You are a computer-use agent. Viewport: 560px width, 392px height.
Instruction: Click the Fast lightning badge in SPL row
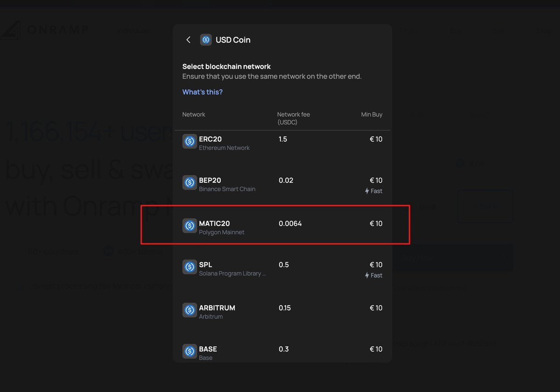(x=373, y=275)
